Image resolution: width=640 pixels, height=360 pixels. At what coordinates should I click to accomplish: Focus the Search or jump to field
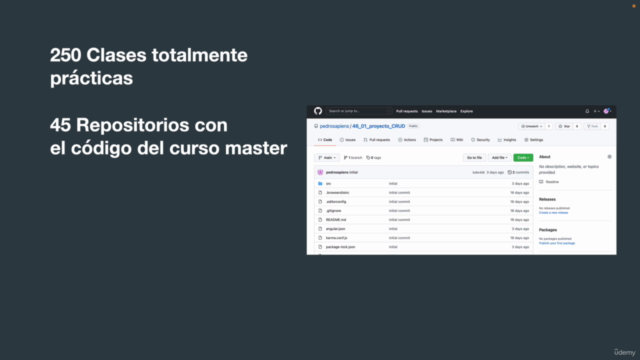click(x=360, y=111)
